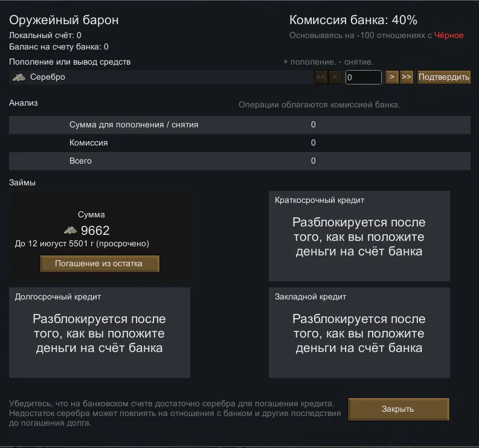Viewport: 479px width, 448px height.
Task: Repay the loan via Погашение из остатка
Action: coord(99,264)
